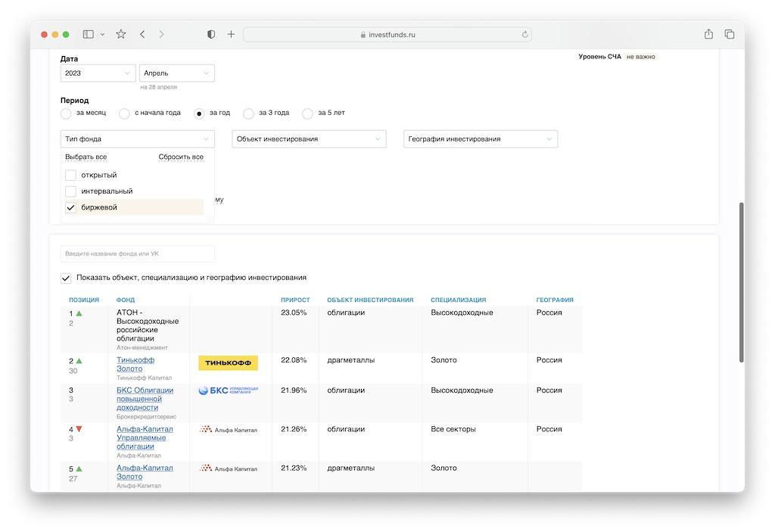Screen dimensions: 775x532
Task: Sort table by ПРИРОСТ column header
Action: pos(295,300)
